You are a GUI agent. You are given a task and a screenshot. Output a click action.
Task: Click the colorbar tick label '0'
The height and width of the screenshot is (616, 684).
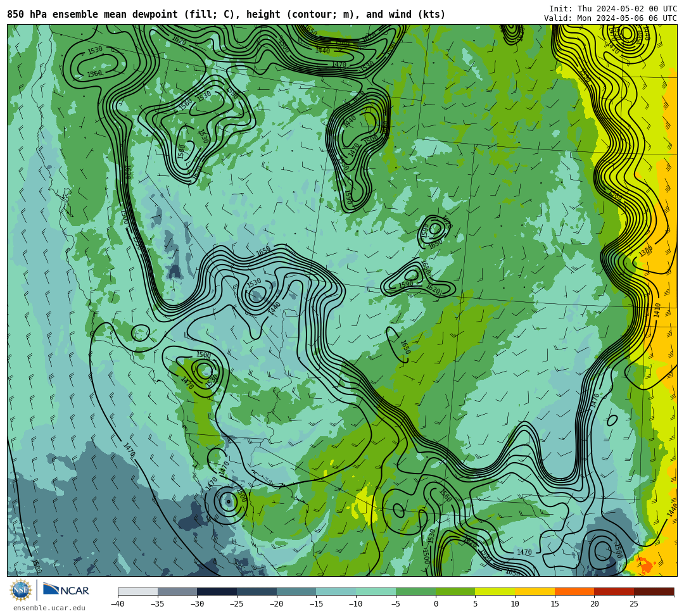click(436, 604)
